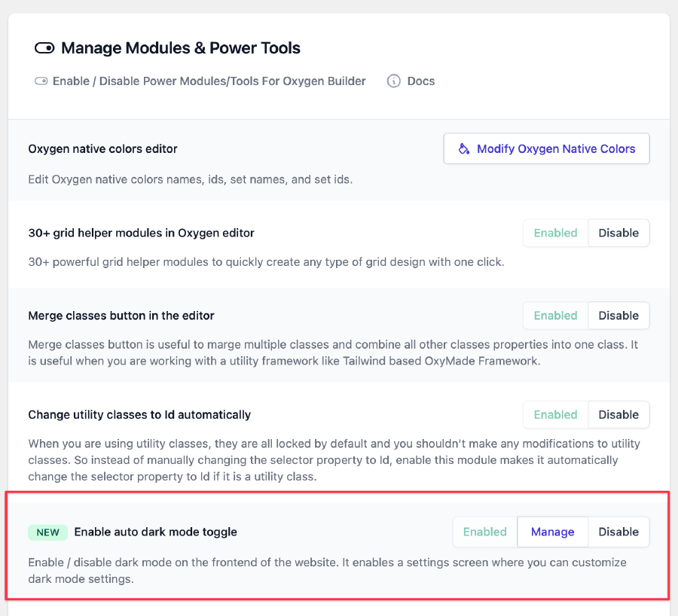The height and width of the screenshot is (616, 678).
Task: Open Manage for auto dark mode settings
Action: pyautogui.click(x=553, y=532)
